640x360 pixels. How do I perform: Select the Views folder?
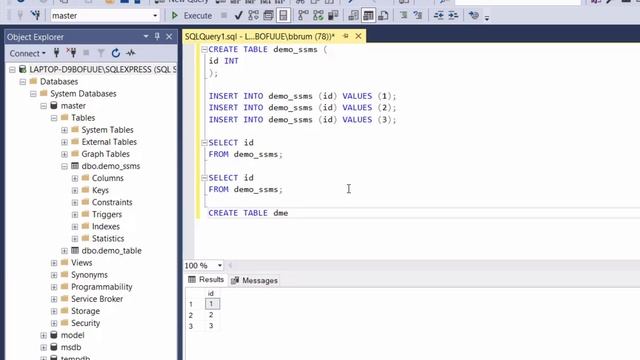(81, 263)
